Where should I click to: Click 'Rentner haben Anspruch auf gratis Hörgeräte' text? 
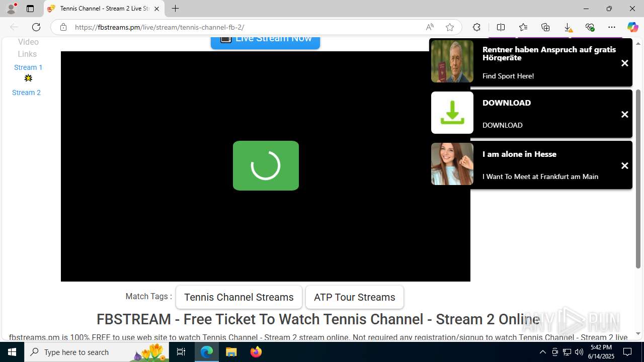[549, 53]
